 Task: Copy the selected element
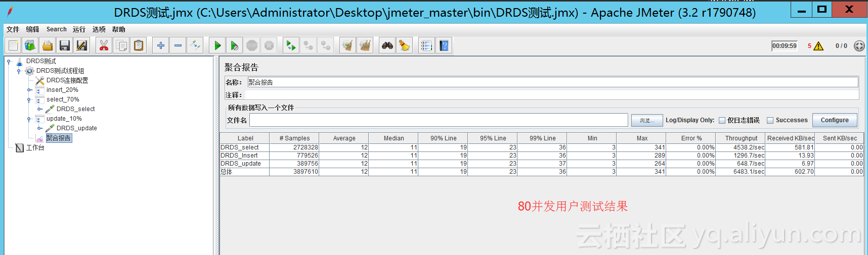(x=121, y=46)
